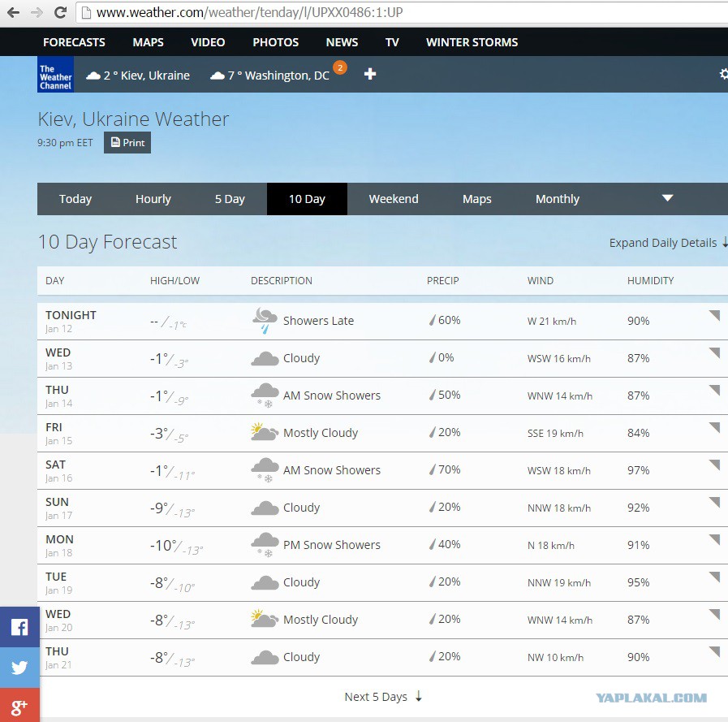This screenshot has width=728, height=722.
Task: Expand details for SAT Jan 16 row
Action: tap(715, 465)
